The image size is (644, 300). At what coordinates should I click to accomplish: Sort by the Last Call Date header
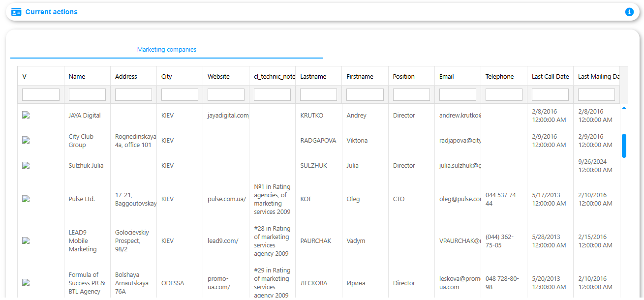(551, 76)
